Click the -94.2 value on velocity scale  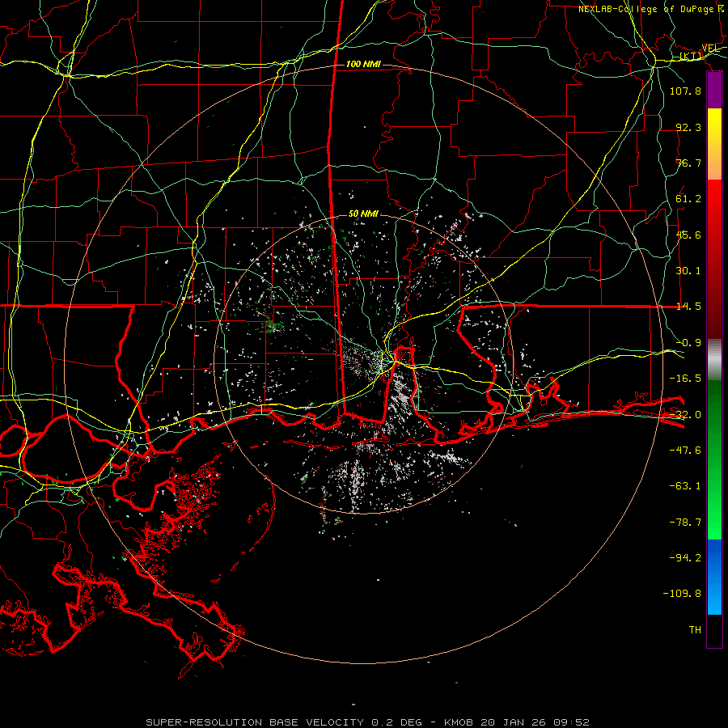(x=685, y=557)
